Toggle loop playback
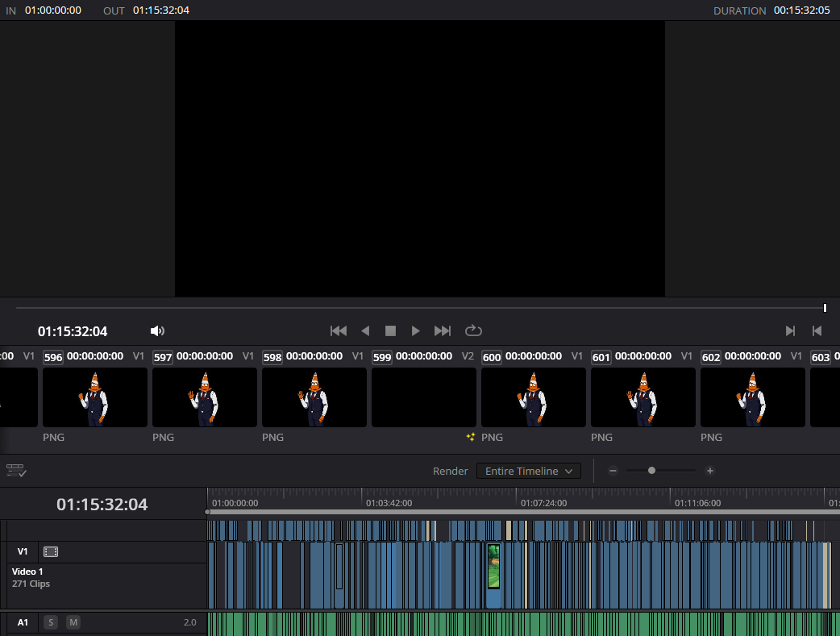The image size is (840, 636). pos(473,330)
